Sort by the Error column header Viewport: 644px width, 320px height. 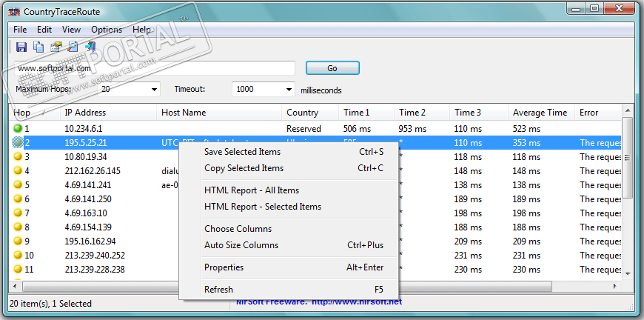coord(598,112)
